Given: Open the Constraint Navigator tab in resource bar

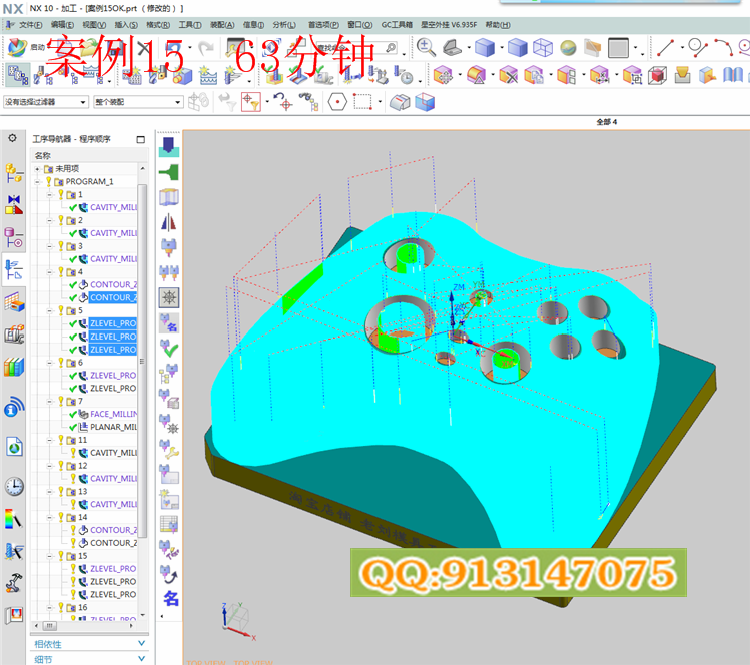Looking at the screenshot, I should pyautogui.click(x=14, y=205).
